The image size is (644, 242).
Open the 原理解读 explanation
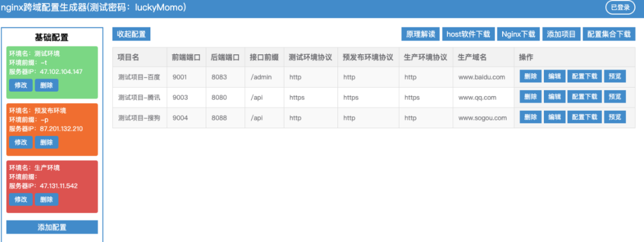(420, 34)
